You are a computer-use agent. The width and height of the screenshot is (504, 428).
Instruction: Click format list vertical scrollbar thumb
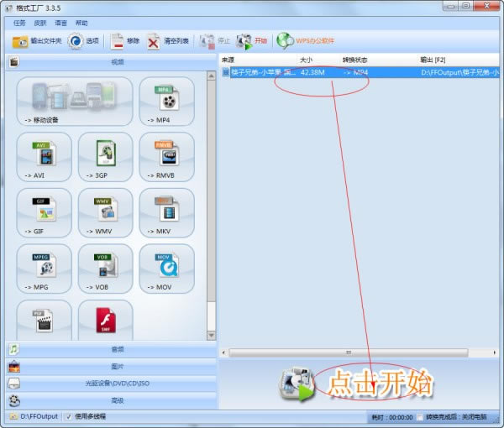211,191
